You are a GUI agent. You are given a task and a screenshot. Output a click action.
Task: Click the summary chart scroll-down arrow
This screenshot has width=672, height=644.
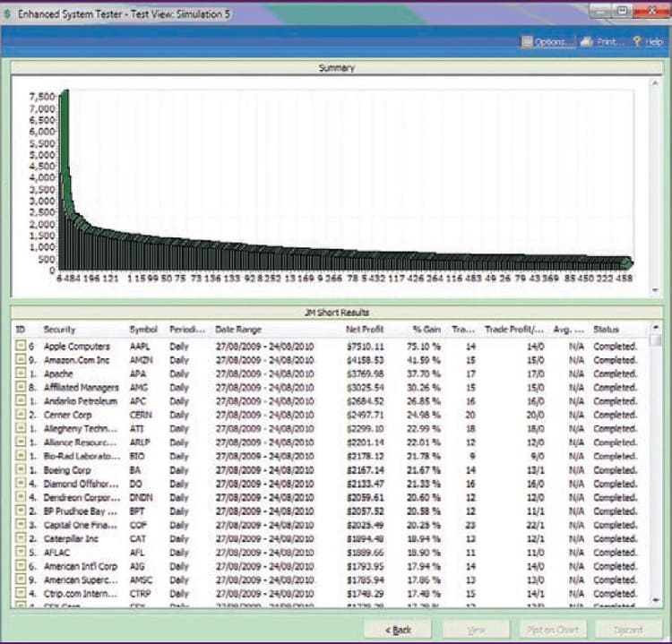coord(656,290)
